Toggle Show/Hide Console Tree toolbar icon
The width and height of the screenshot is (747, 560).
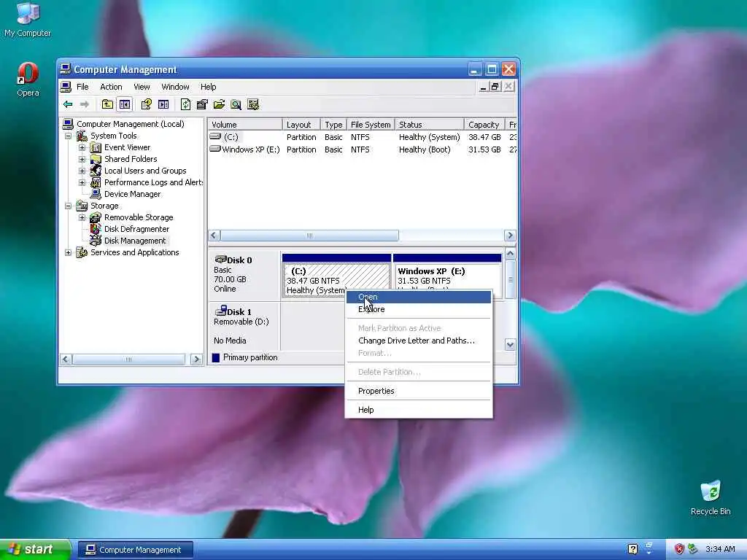click(x=125, y=104)
